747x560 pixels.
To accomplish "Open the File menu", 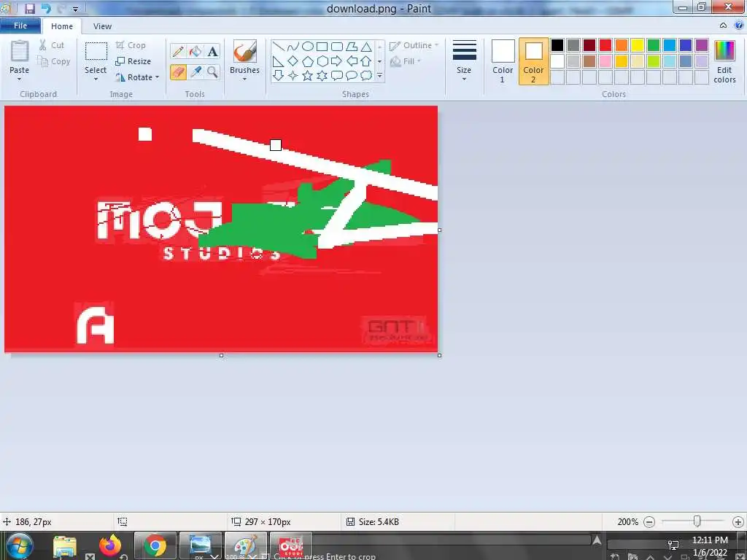I will click(x=20, y=26).
